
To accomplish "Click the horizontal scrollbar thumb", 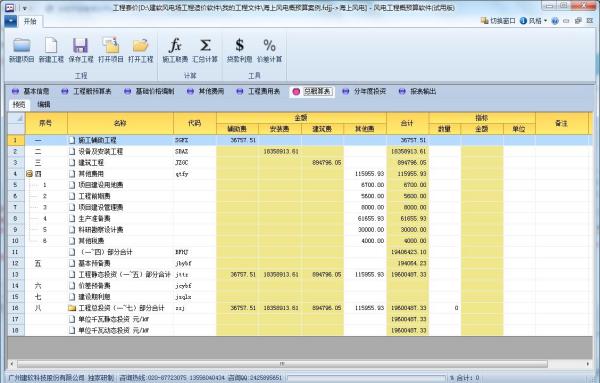I will click(x=282, y=364).
